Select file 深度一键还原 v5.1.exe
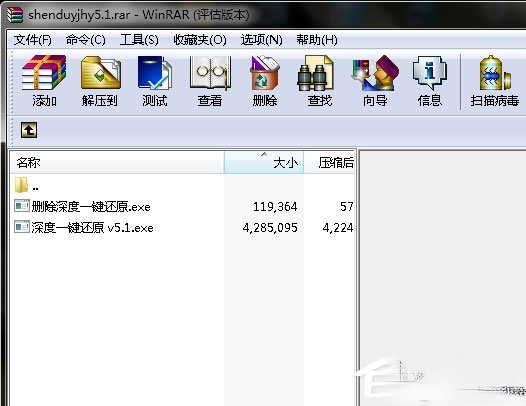The width and height of the screenshot is (526, 406). click(x=92, y=228)
